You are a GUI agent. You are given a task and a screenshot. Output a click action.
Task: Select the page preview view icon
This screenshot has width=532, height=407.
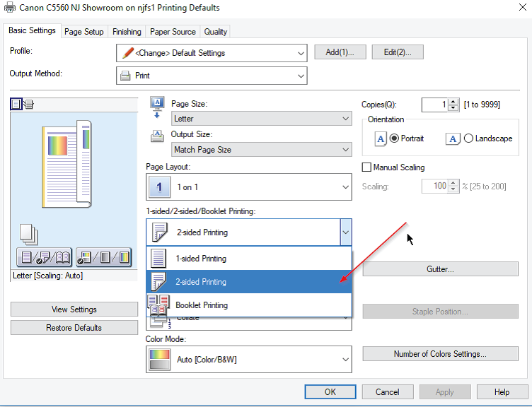tap(16, 105)
